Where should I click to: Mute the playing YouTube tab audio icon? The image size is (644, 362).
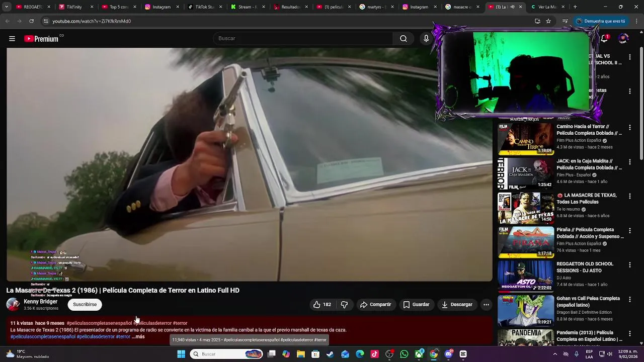click(513, 7)
